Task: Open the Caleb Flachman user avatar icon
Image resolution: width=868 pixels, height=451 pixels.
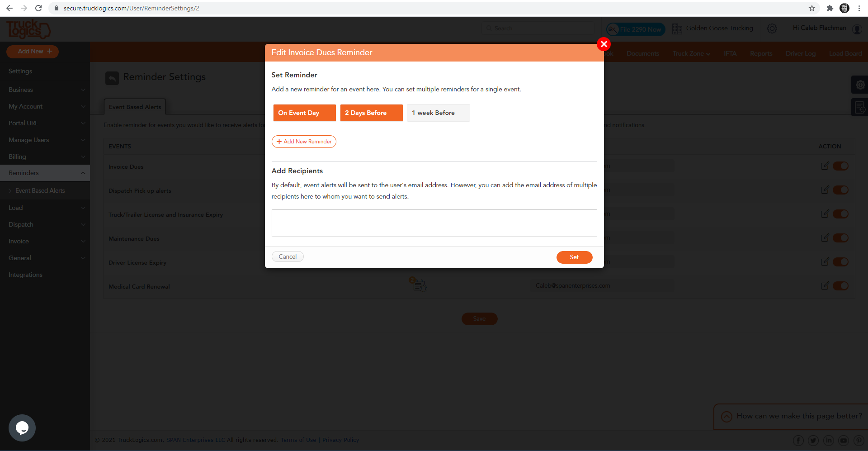Action: pyautogui.click(x=857, y=29)
